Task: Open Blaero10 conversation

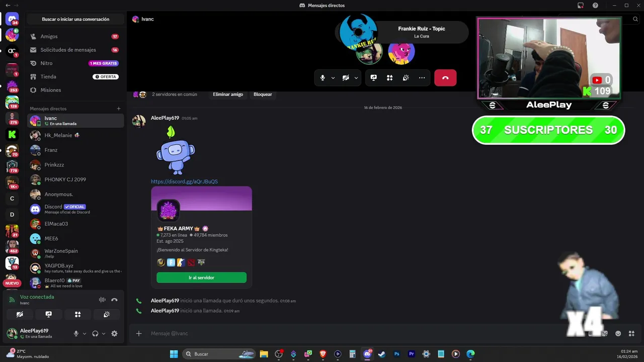Action: click(x=75, y=283)
